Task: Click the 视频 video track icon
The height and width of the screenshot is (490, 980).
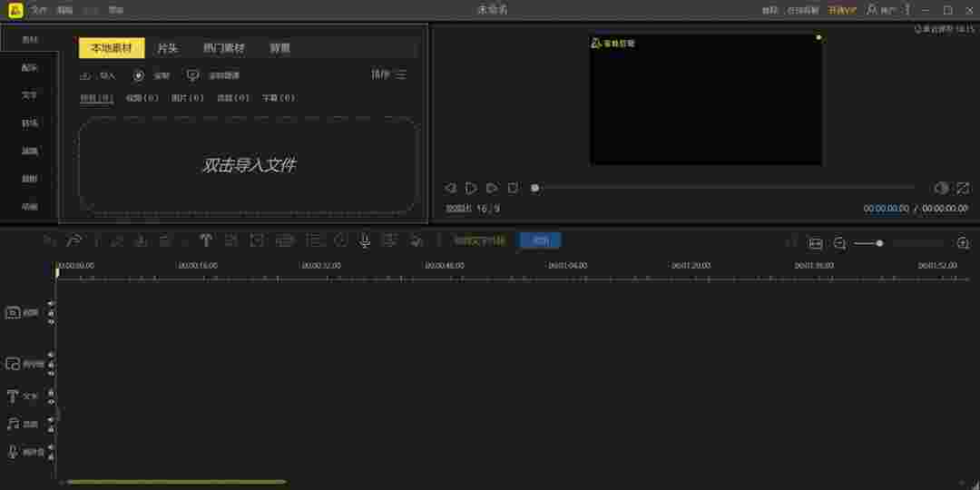Action: click(x=13, y=312)
